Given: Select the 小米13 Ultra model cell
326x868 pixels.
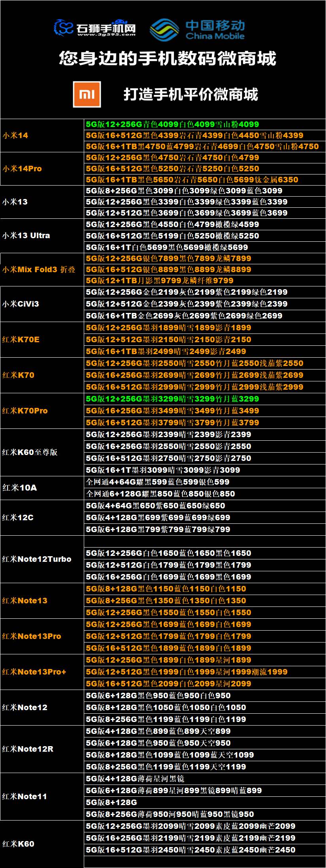Looking at the screenshot, I should point(42,235).
